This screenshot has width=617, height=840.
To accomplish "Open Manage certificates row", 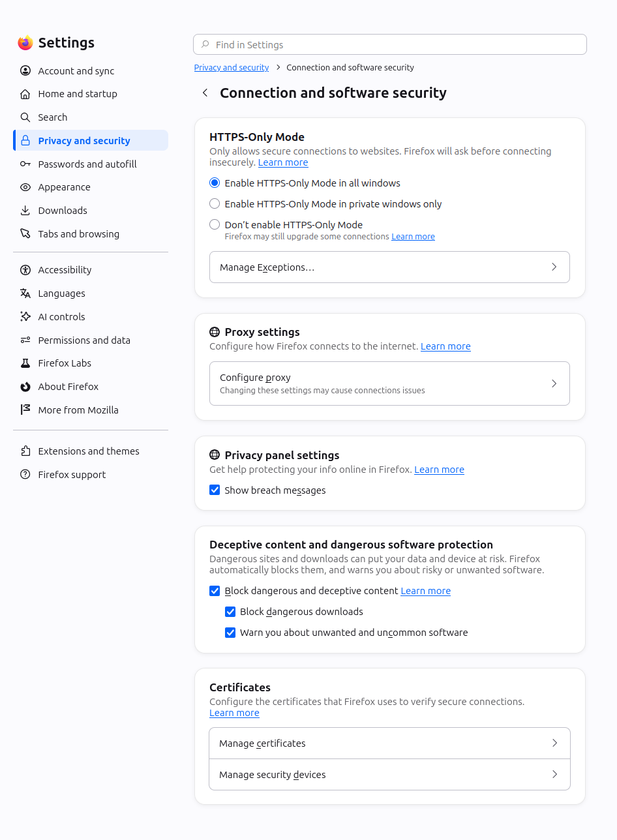I will coord(389,743).
